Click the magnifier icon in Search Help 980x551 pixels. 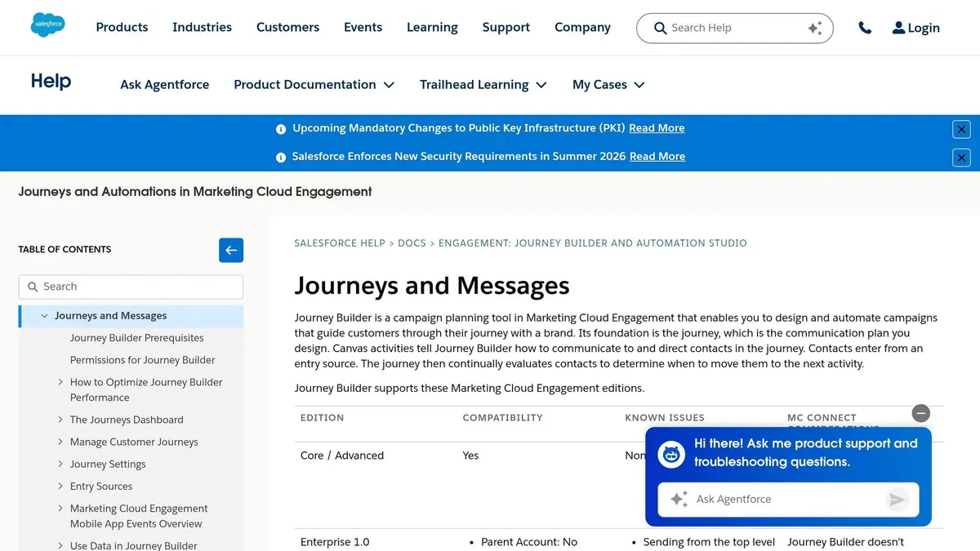coord(661,28)
